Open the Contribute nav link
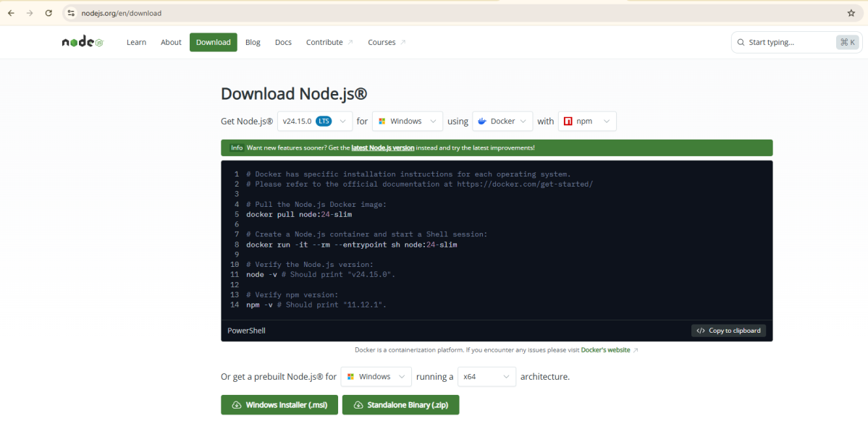 tap(330, 42)
